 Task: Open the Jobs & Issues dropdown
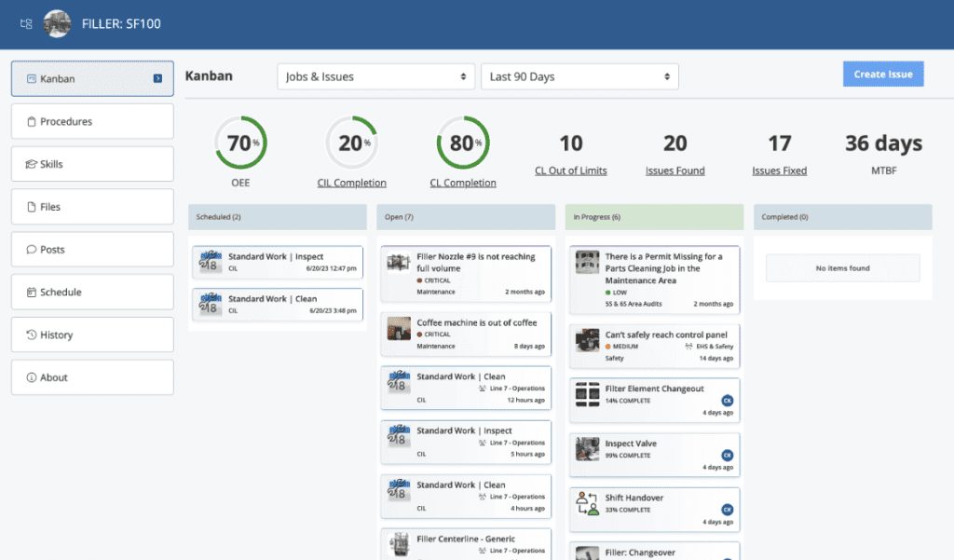click(375, 76)
